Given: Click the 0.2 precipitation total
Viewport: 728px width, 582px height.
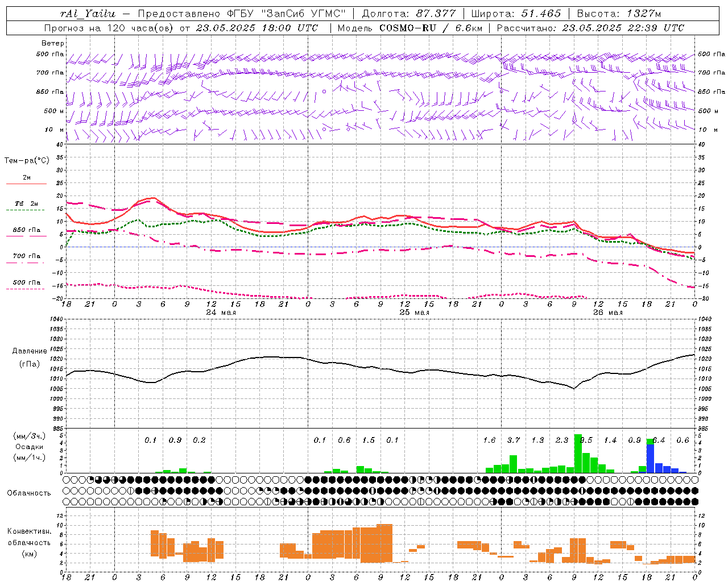Looking at the screenshot, I should tap(199, 440).
